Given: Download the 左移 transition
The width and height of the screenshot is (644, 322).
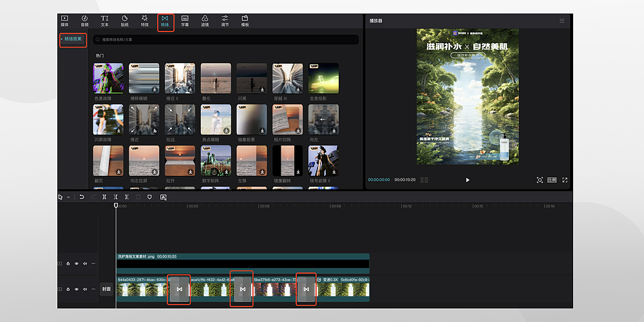Looking at the screenshot, I should pos(263,171).
